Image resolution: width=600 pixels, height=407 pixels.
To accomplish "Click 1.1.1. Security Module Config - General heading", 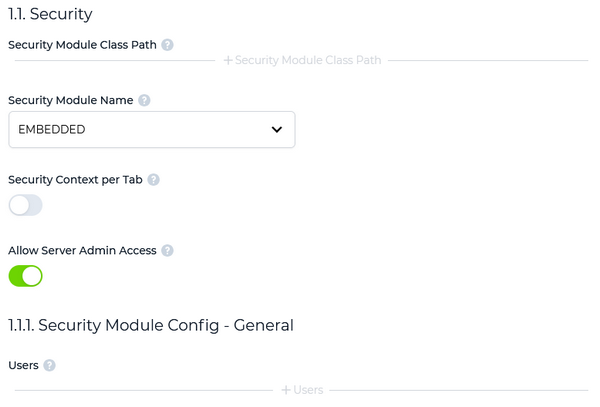I will click(151, 326).
